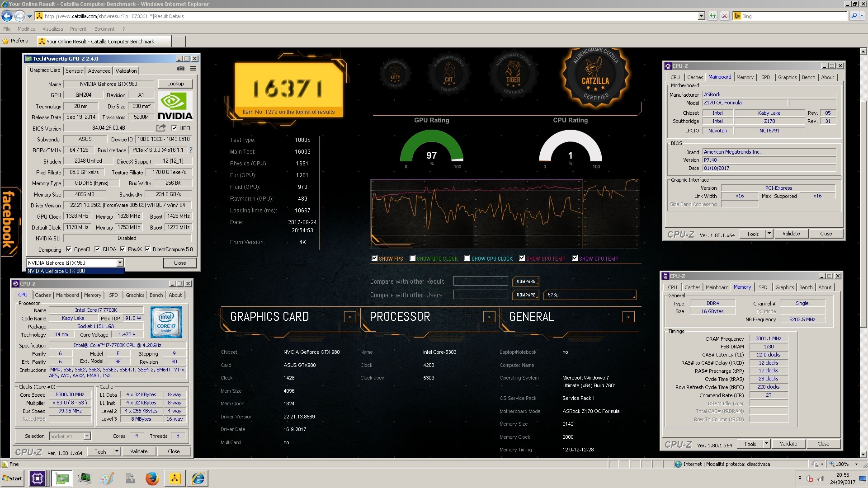Click the browser Forward arrow button
868x488 pixels.
point(19,16)
